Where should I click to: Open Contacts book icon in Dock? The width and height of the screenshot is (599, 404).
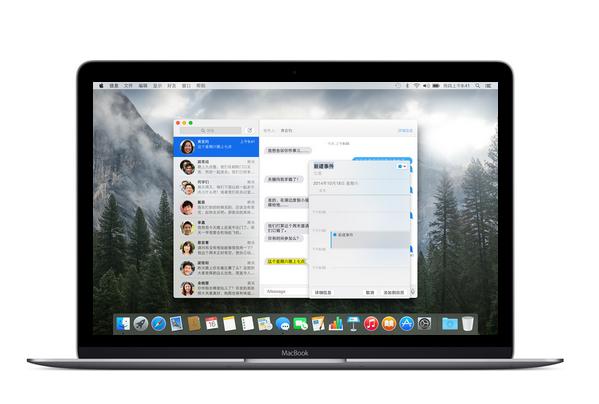[x=194, y=324]
